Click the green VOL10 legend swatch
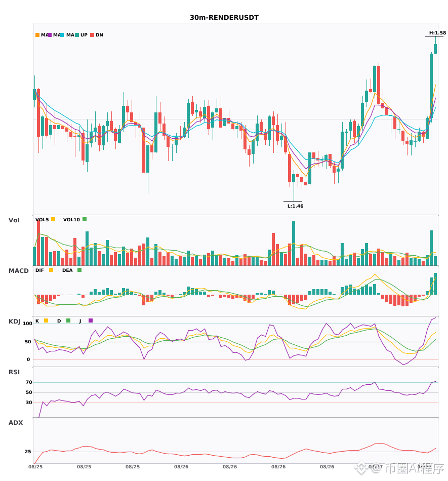 coord(85,219)
